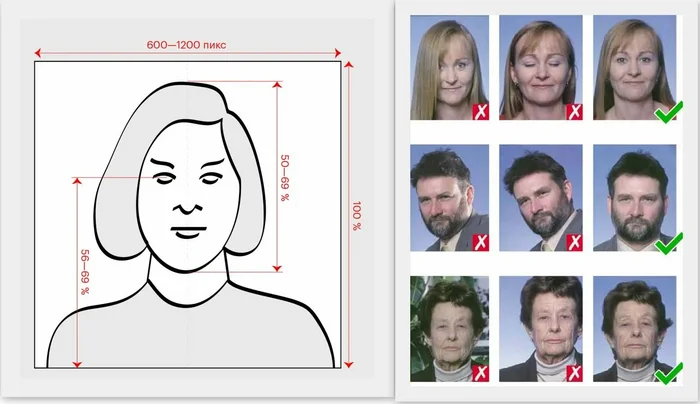The height and width of the screenshot is (404, 700).
Task: Select the photo of the woman with closed eyes
Action: tap(541, 67)
